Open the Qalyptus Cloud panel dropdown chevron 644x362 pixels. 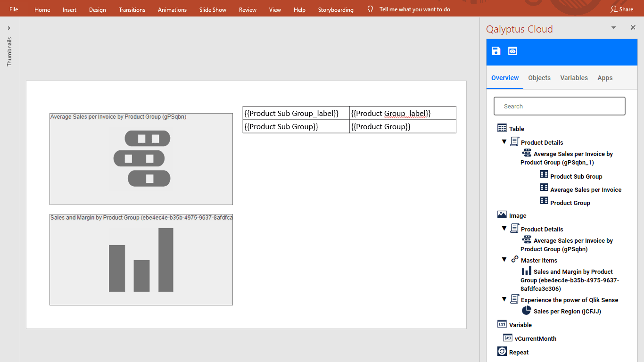[613, 27]
